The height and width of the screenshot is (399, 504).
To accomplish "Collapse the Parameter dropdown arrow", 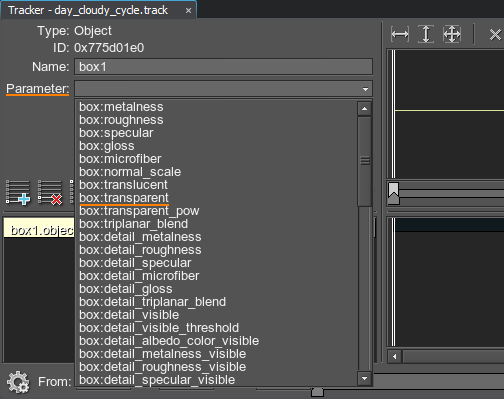I will (x=365, y=89).
